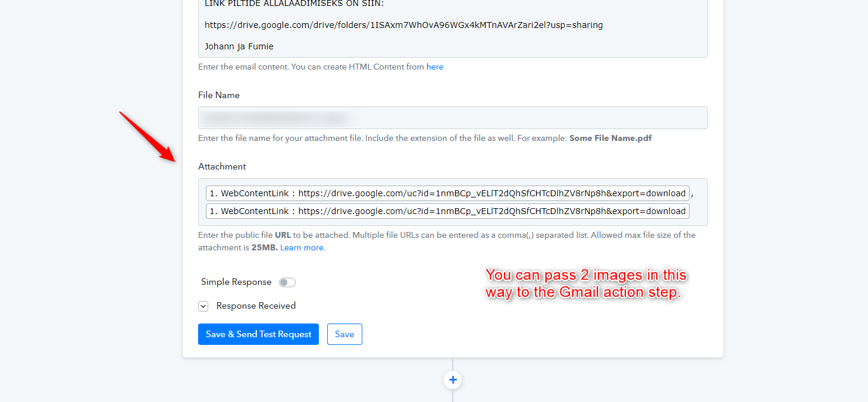Click the blue plus icon to add step
Image resolution: width=868 pixels, height=402 pixels.
pyautogui.click(x=453, y=379)
